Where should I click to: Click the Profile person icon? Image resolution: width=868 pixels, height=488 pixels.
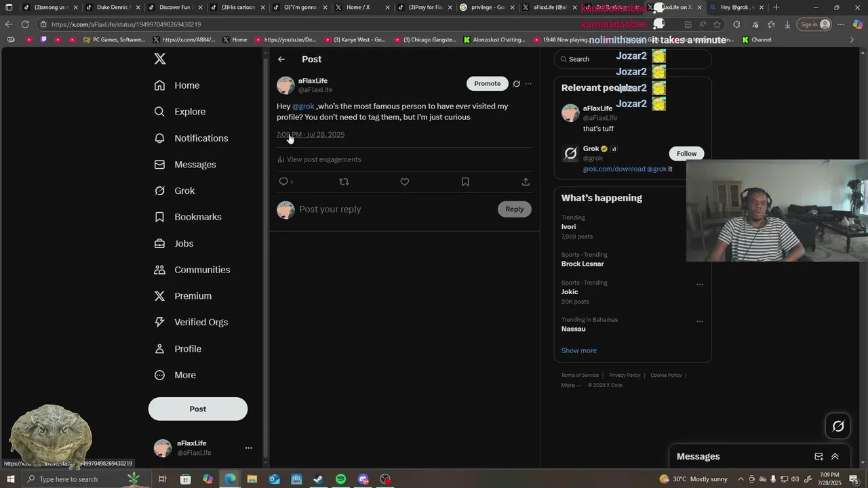pyautogui.click(x=159, y=349)
